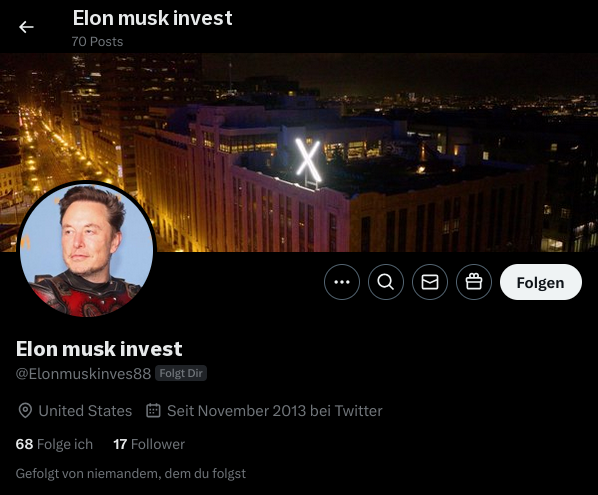
Task: Click the bold display name below avatar
Action: [99, 349]
